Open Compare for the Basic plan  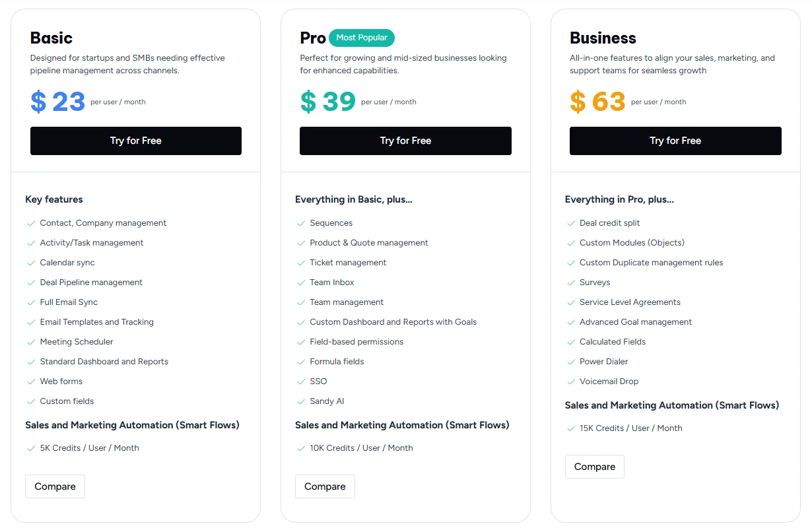[55, 486]
